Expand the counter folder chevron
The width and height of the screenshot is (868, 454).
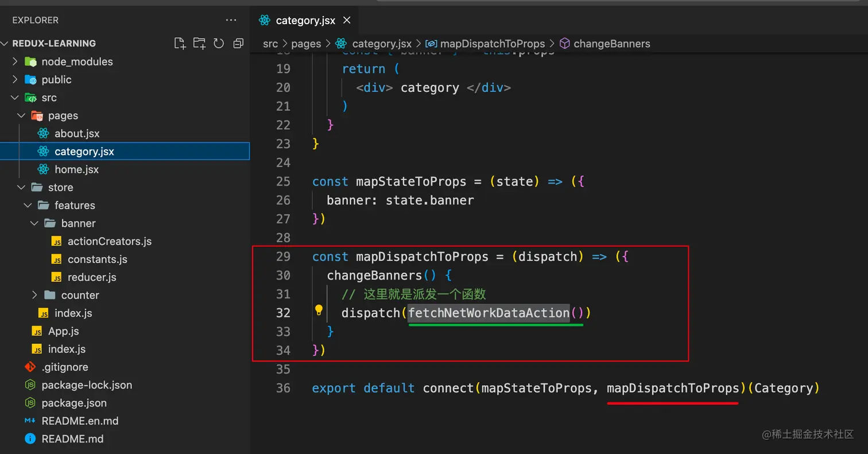pyautogui.click(x=34, y=295)
